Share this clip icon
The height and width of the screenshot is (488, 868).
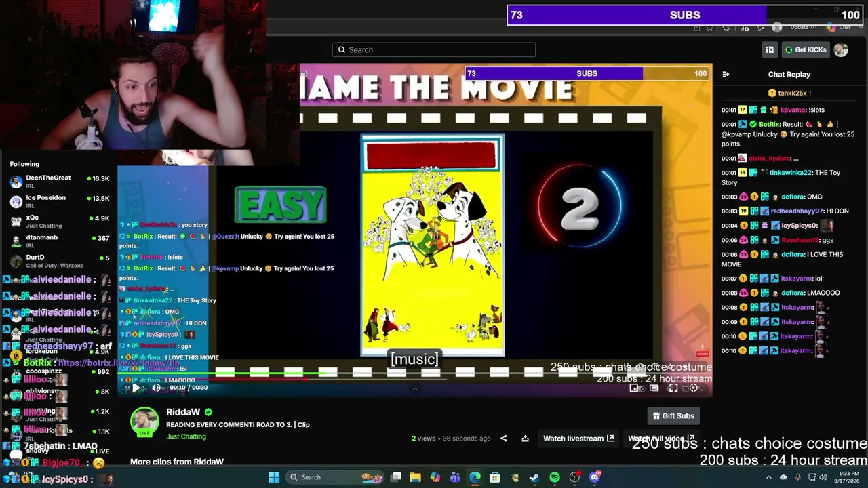pos(503,439)
